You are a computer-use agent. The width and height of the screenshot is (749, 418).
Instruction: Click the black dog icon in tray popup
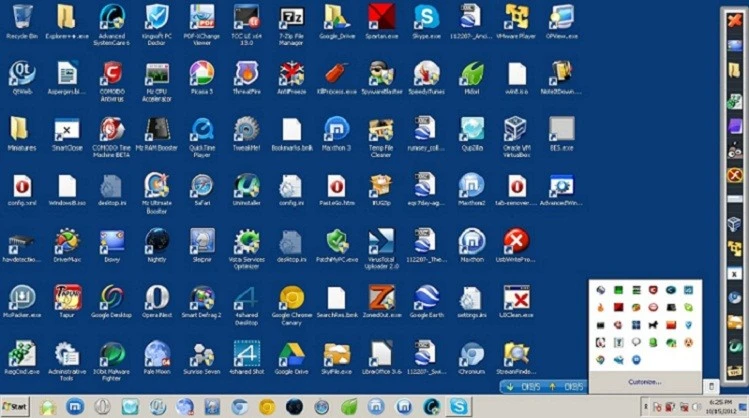(x=653, y=325)
